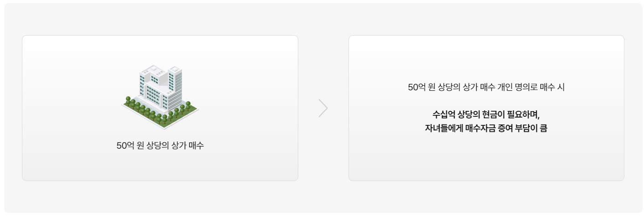This screenshot has width=644, height=218.
Task: Click the word "증여" in the bold text
Action: coord(506,128)
